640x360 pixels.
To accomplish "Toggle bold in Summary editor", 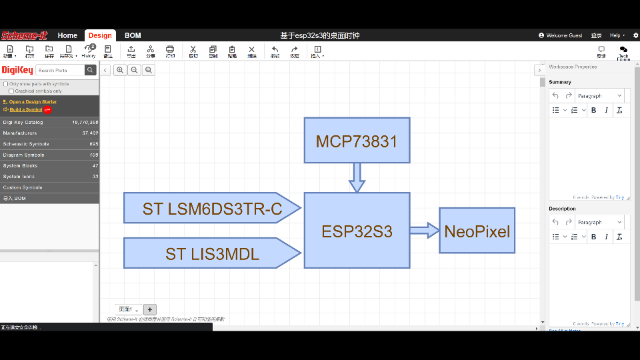I will pos(593,110).
